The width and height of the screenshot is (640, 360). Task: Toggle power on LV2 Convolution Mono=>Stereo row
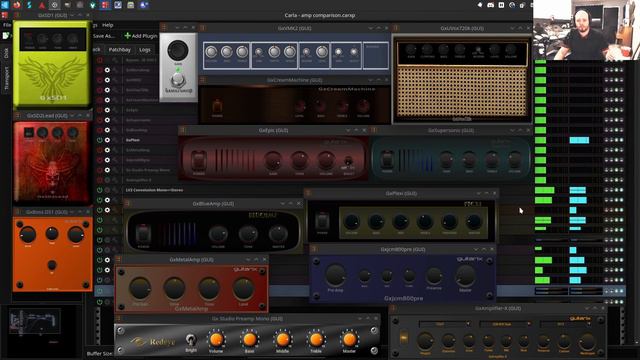point(100,190)
